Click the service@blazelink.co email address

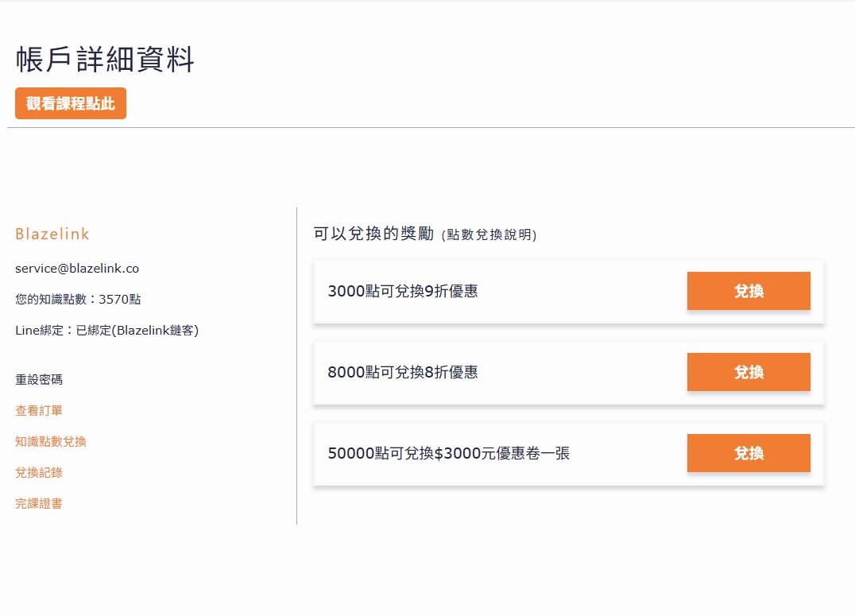point(77,269)
